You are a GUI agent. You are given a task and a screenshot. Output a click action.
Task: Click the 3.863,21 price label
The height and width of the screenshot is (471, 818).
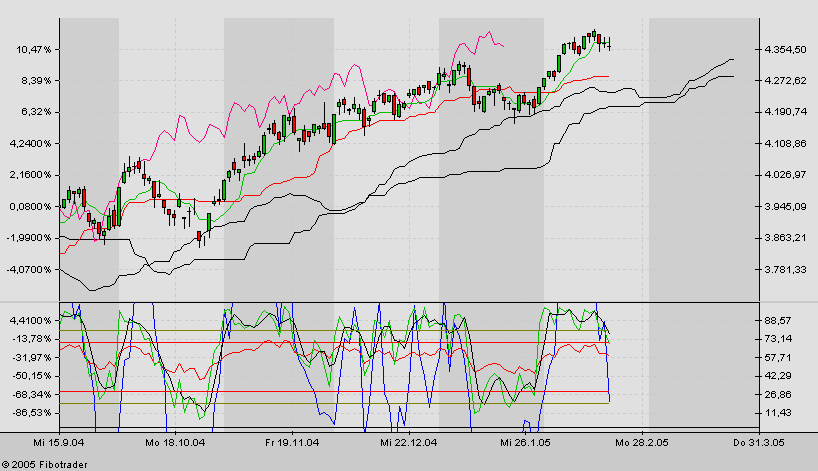pyautogui.click(x=785, y=238)
